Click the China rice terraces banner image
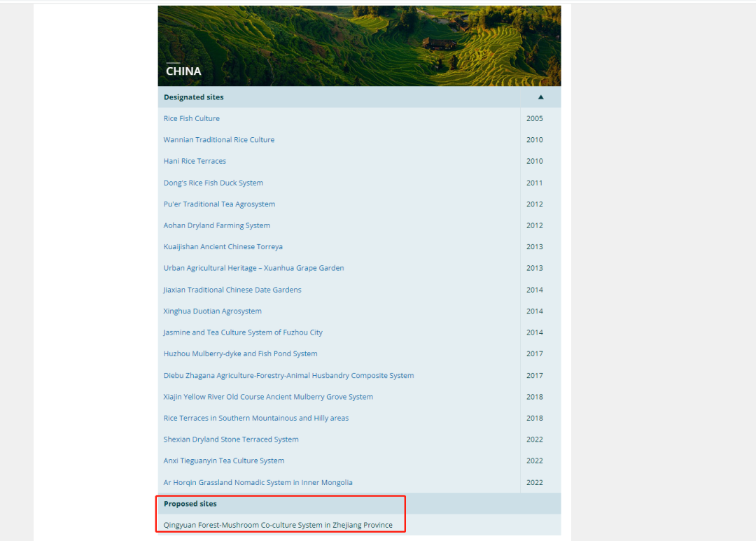 (x=359, y=42)
